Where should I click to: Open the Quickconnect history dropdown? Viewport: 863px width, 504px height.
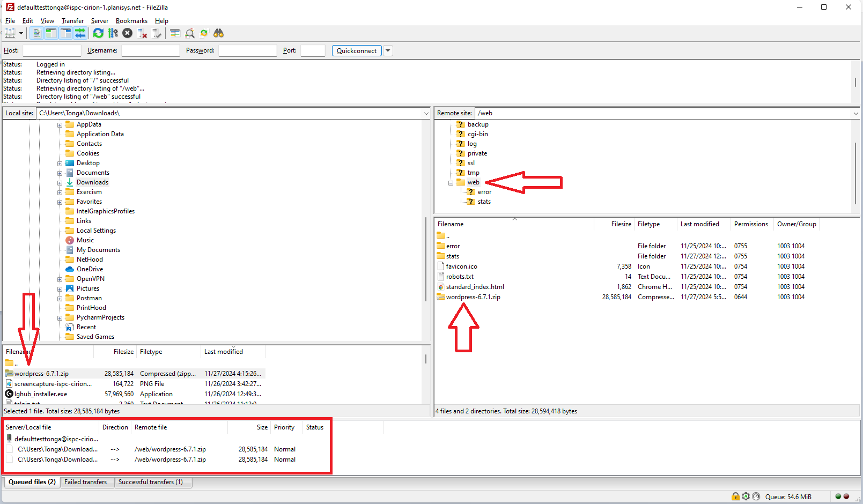pyautogui.click(x=388, y=50)
